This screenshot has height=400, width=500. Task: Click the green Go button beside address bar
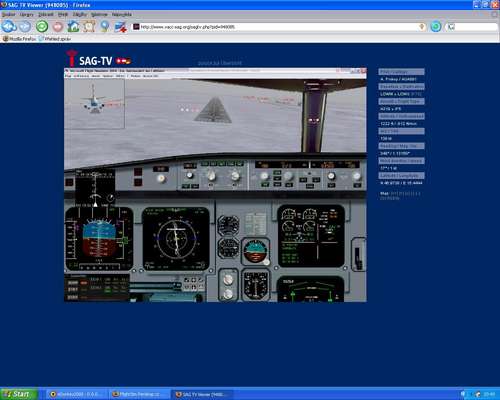pos(436,27)
